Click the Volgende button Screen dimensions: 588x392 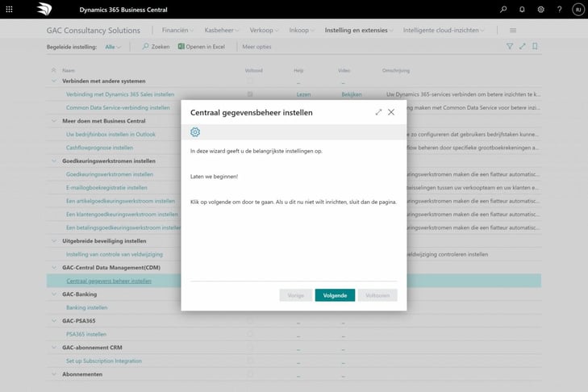click(335, 295)
